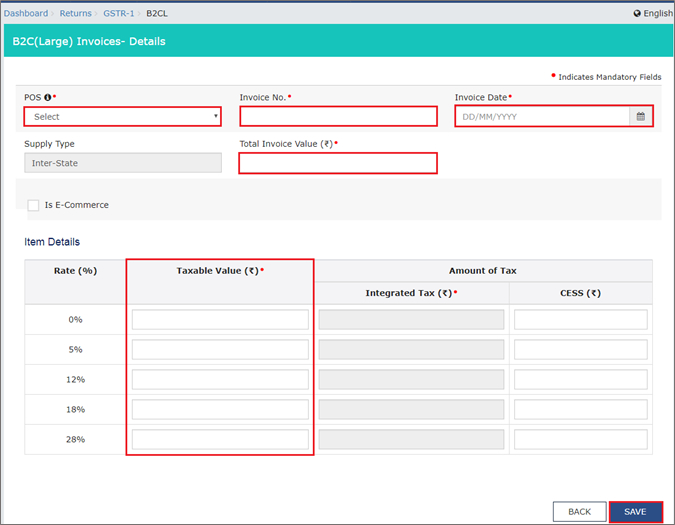Screen dimensions: 675x525
Task: Open the POS Select dropdown
Action: pyautogui.click(x=123, y=117)
